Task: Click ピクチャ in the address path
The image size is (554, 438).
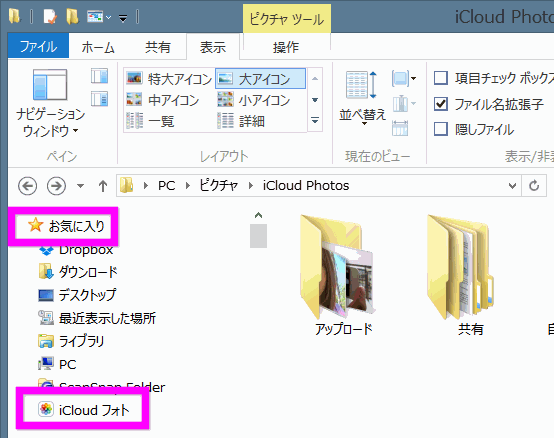Action: click(x=219, y=185)
